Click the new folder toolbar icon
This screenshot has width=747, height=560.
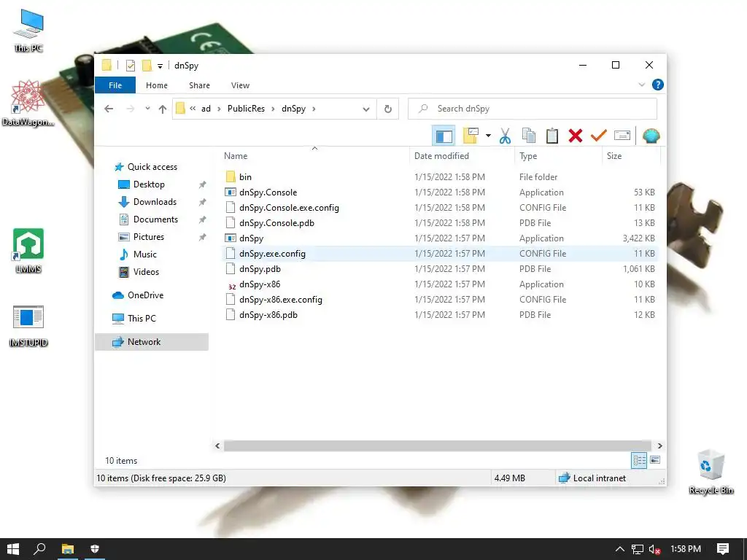(471, 136)
